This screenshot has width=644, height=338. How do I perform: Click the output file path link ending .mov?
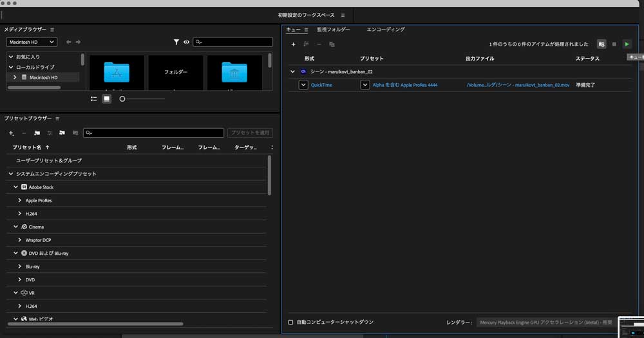click(518, 85)
